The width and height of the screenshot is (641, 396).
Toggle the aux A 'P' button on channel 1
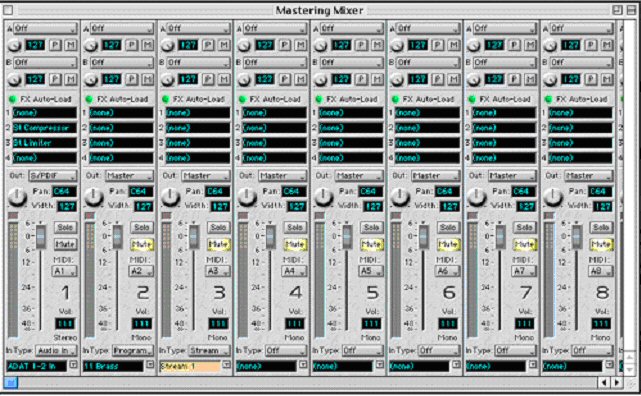[55, 45]
